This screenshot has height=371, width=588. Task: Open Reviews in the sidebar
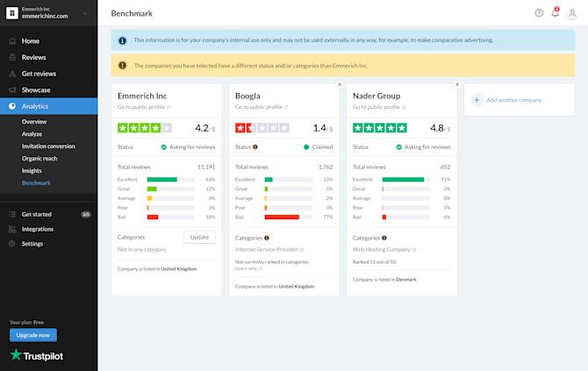pos(33,57)
